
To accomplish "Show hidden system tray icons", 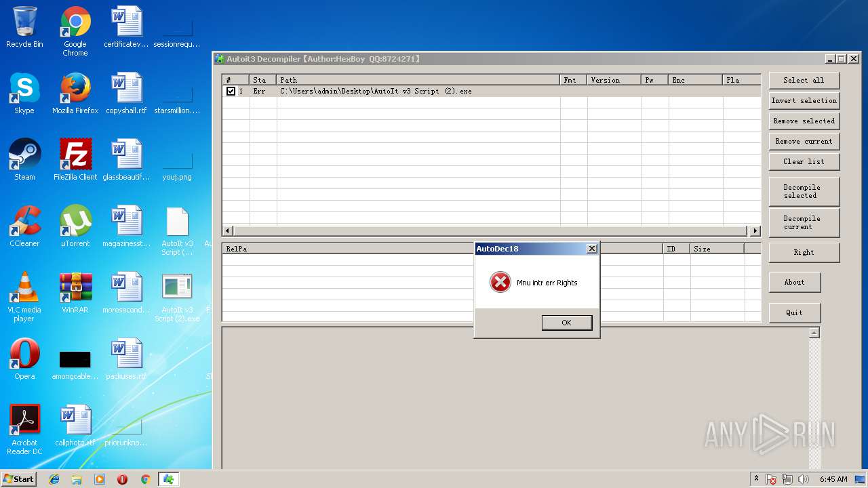I will [757, 479].
